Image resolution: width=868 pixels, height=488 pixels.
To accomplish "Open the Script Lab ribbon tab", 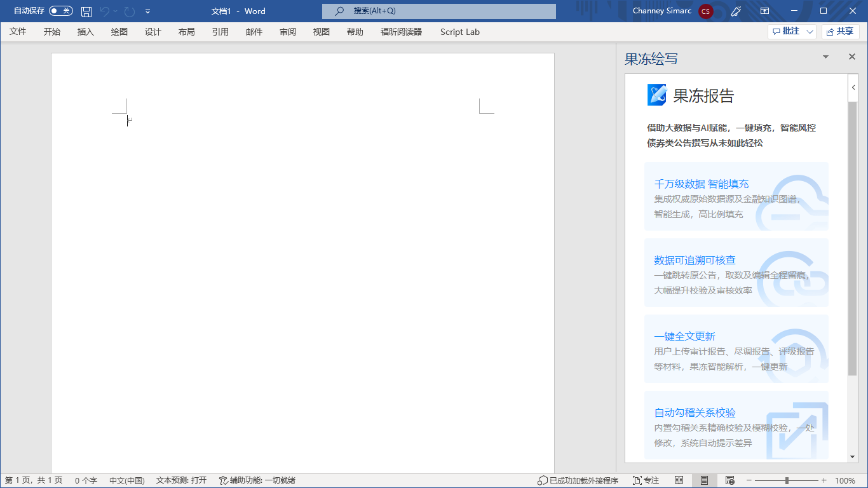I will 459,32.
